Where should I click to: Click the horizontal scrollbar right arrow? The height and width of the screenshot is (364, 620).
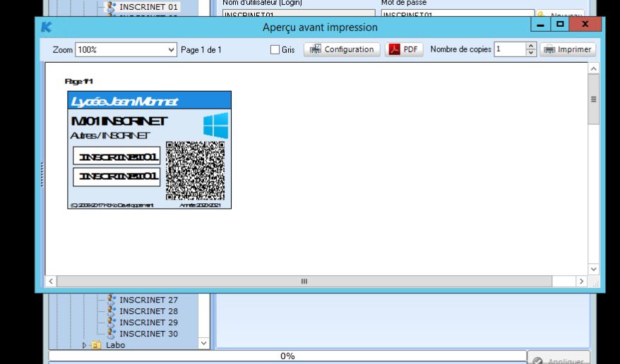click(581, 281)
